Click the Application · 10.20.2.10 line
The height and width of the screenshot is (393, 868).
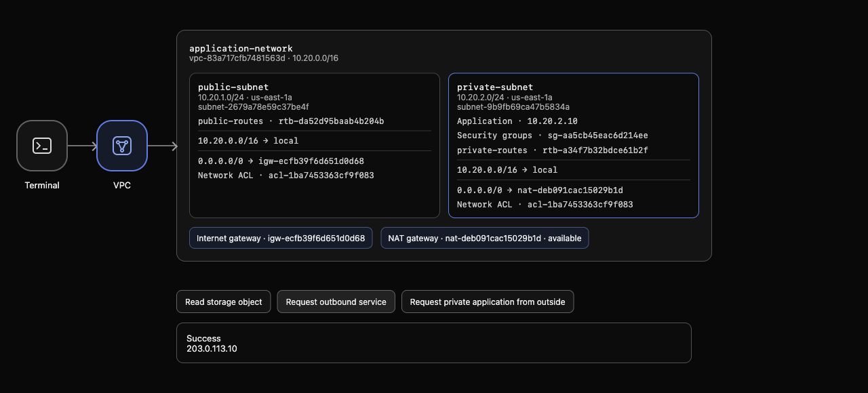(x=517, y=121)
